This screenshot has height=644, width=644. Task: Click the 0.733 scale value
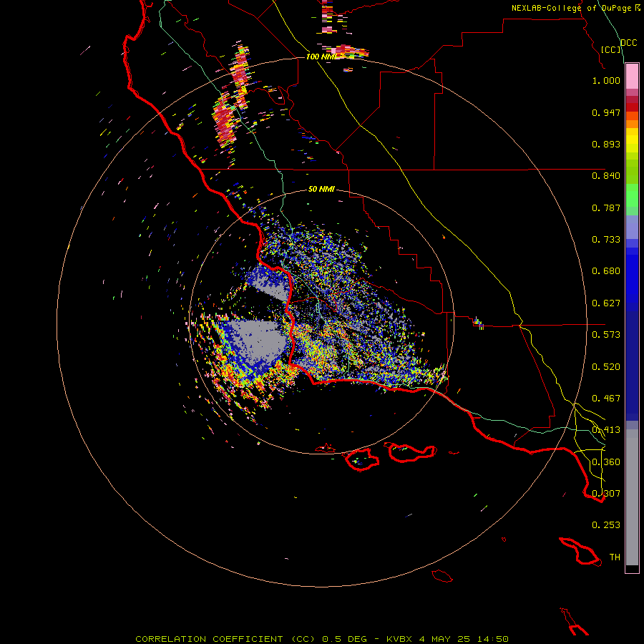[606, 240]
